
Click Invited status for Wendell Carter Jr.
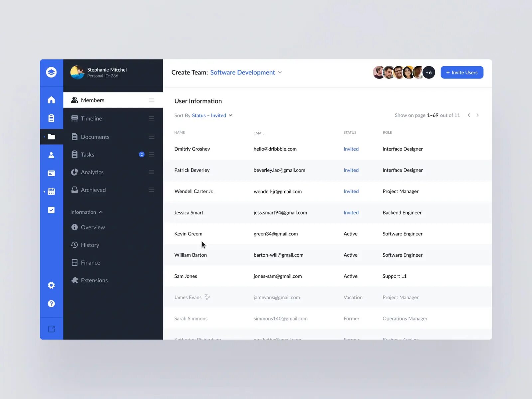tap(351, 192)
